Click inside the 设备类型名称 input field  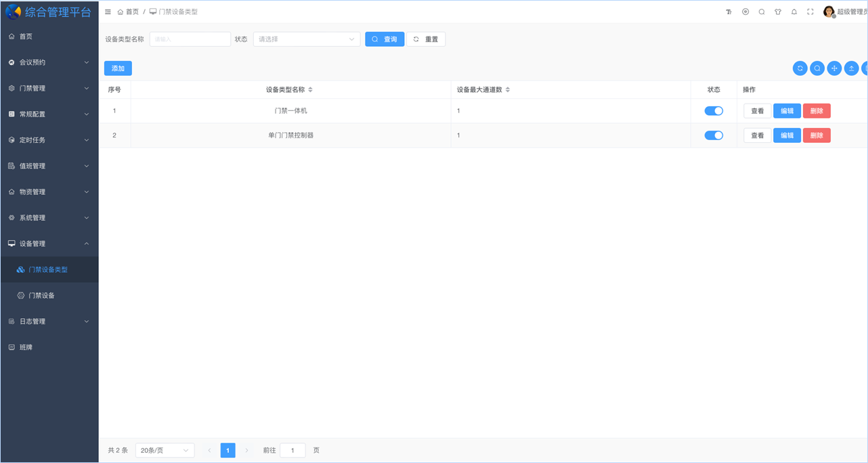[190, 39]
